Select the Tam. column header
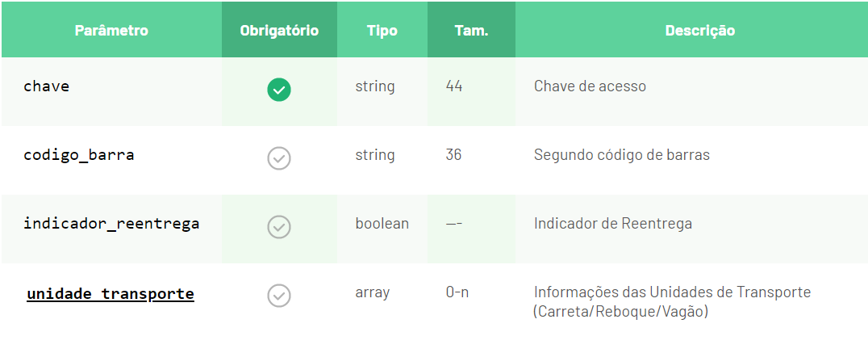The image size is (868, 353). click(471, 31)
